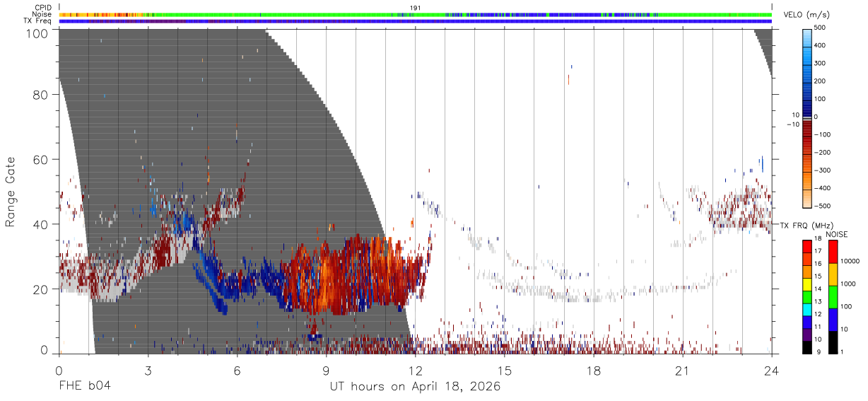868x401 pixels.
Task: Click the y-axis tick label '40'
Action: click(x=40, y=224)
